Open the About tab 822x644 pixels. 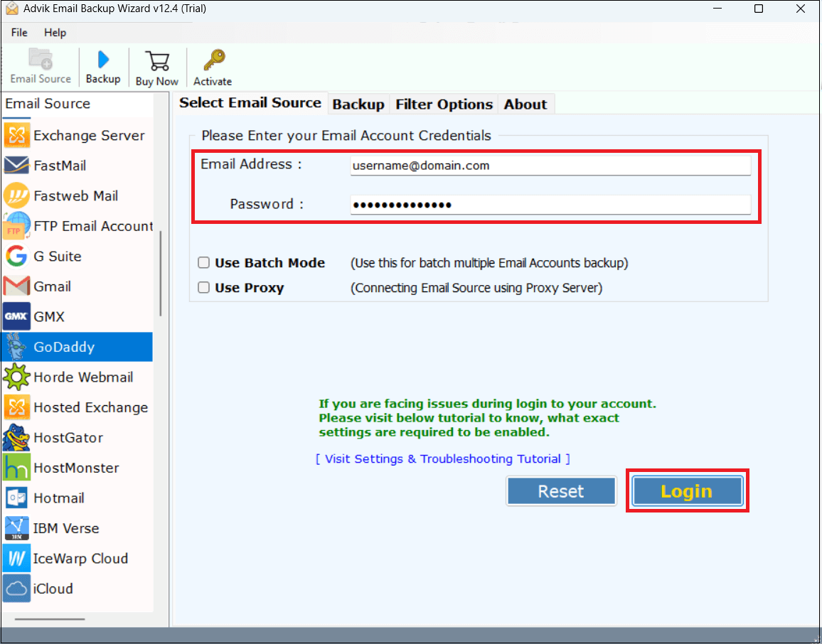525,104
